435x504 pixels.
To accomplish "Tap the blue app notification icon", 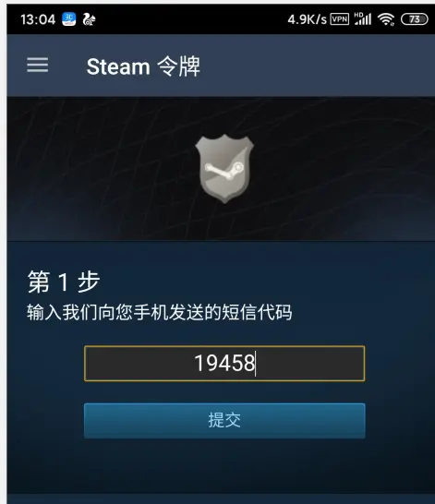I will click(68, 19).
